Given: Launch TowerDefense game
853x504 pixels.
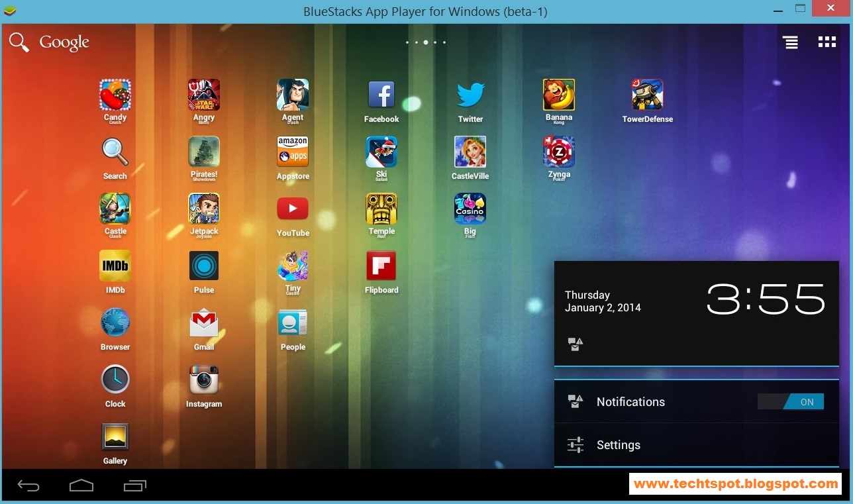Looking at the screenshot, I should [647, 95].
